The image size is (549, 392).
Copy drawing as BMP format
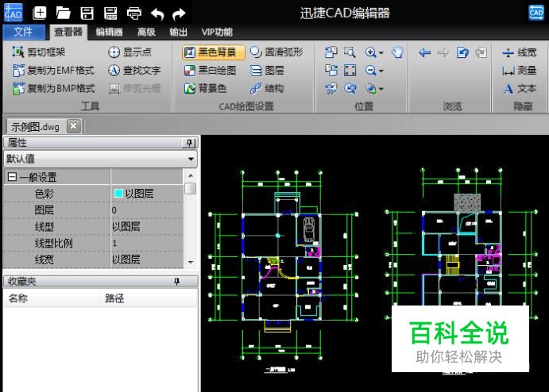click(x=53, y=88)
